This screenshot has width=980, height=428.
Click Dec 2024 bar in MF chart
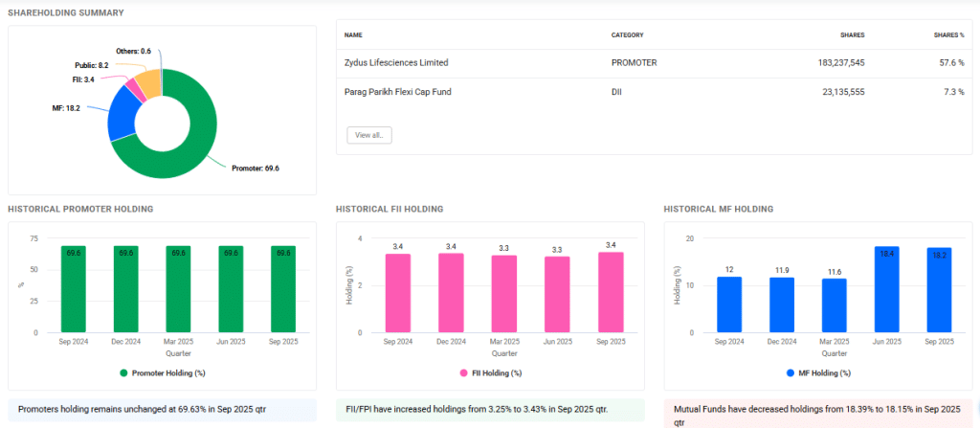coord(783,305)
